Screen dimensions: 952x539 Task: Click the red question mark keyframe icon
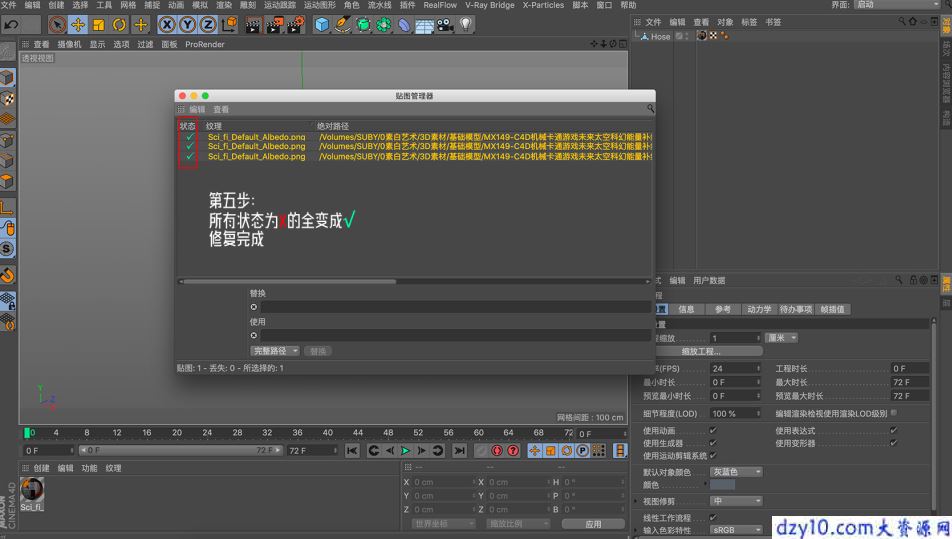[513, 450]
